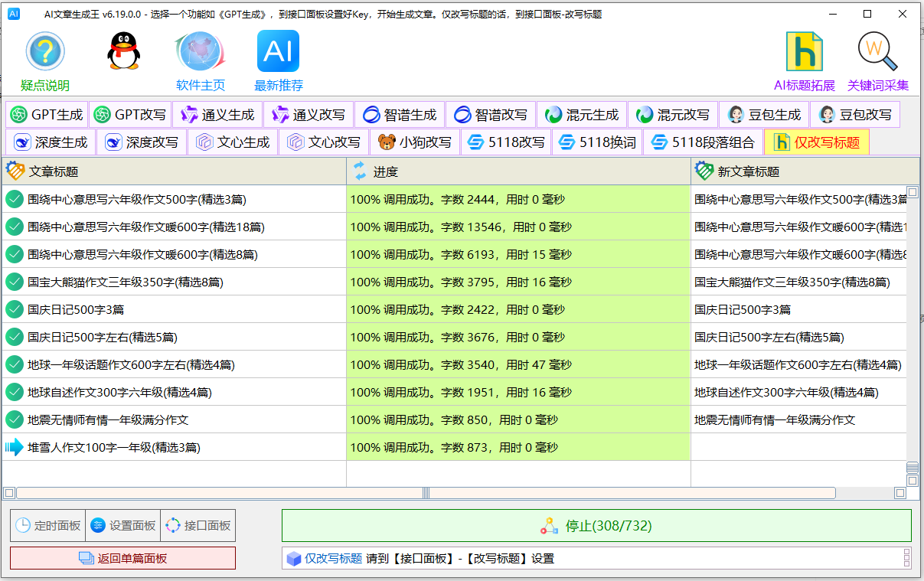Image resolution: width=924 pixels, height=581 pixels.
Task: Switch to the GPT生成 tab
Action: [47, 115]
